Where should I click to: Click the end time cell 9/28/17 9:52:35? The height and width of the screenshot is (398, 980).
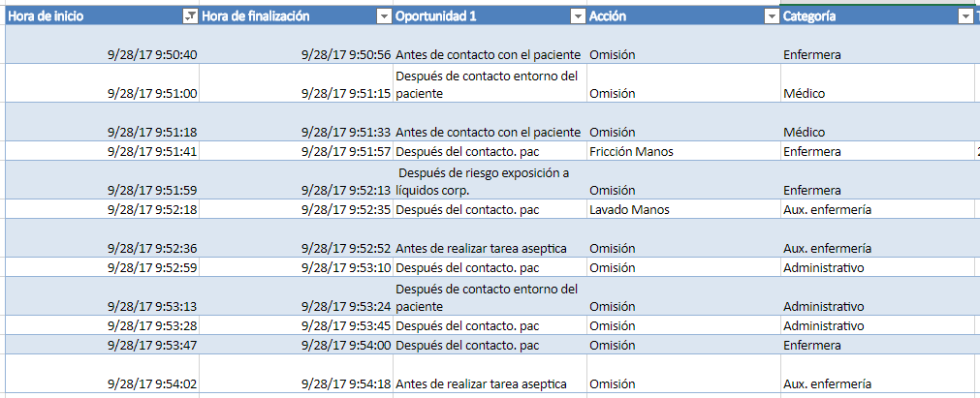pos(346,210)
